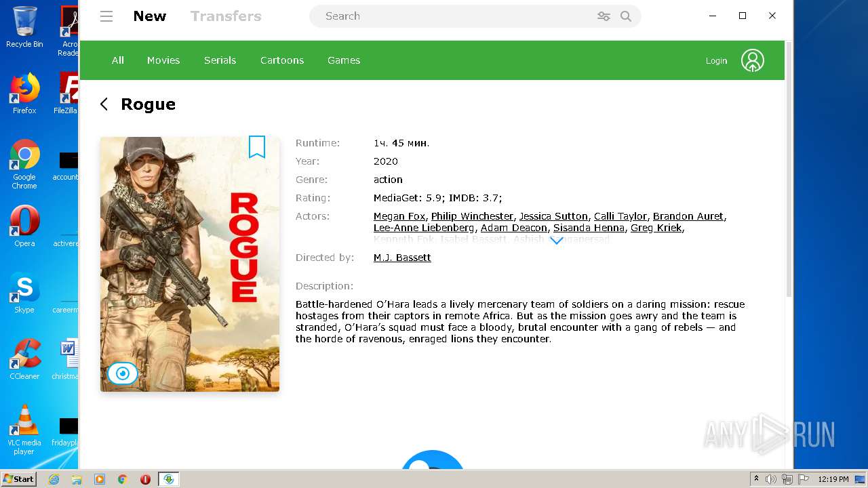Open File Explorer in taskbar

tap(77, 479)
